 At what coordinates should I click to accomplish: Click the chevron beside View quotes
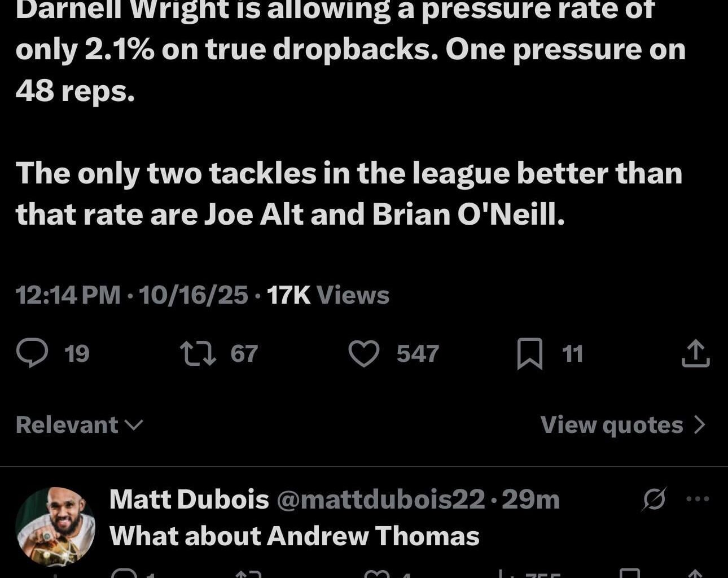tap(700, 425)
